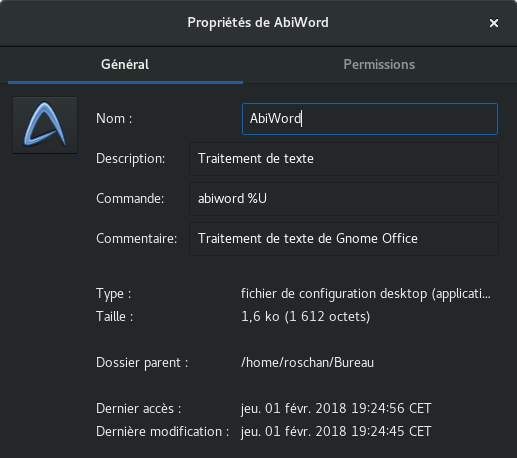Click the Dernière modification timestamp value
Viewport: 517px width, 458px height.
pyautogui.click(x=336, y=432)
